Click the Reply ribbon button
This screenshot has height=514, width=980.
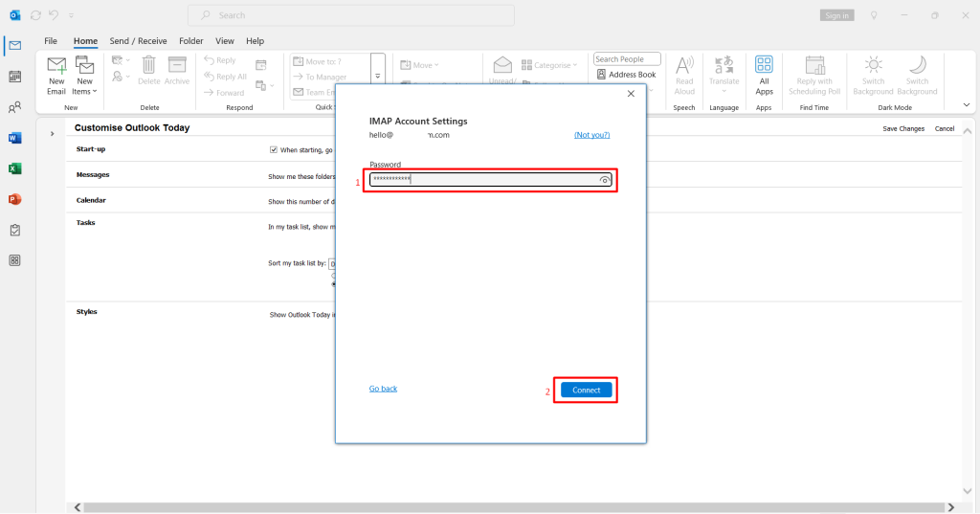[x=220, y=60]
